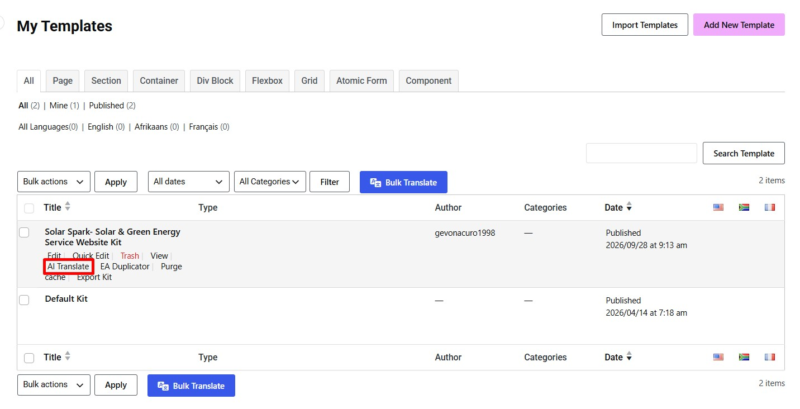Screen dimensions: 800x409
Task: Filter by Français (0) language
Action: tap(209, 127)
